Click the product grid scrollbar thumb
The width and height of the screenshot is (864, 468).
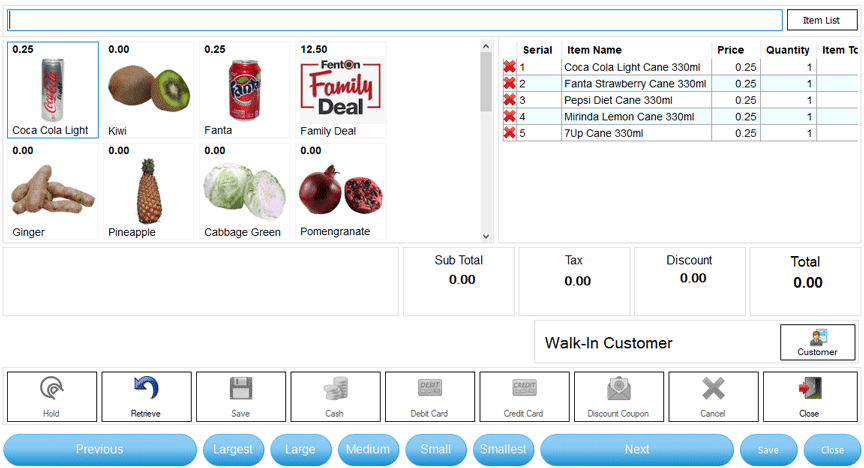point(486,82)
